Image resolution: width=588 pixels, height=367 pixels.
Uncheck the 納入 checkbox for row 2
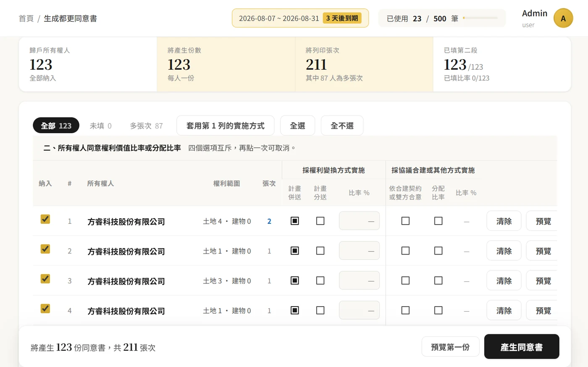tap(45, 249)
